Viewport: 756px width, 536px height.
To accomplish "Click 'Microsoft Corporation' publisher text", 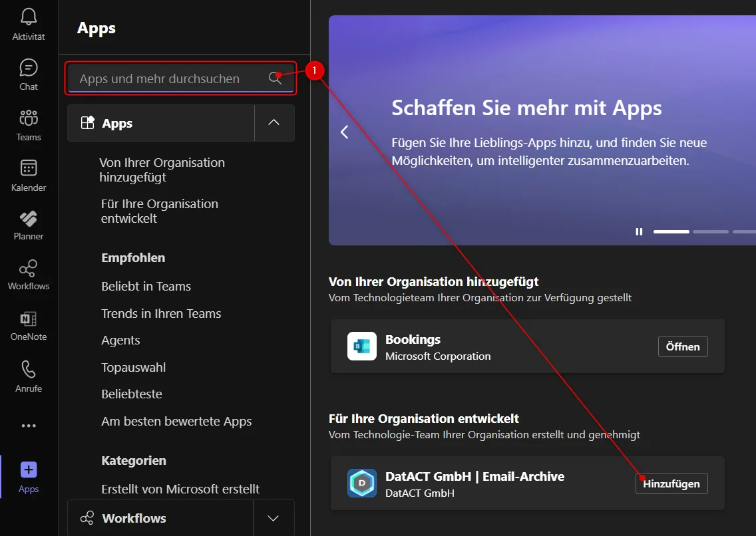I will [438, 356].
